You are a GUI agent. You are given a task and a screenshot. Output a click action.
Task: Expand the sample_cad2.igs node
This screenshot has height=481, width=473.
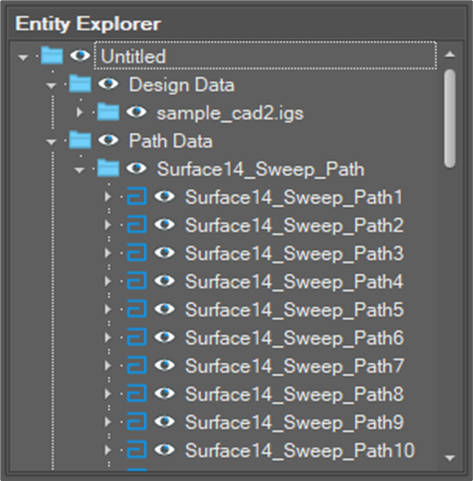(x=79, y=112)
